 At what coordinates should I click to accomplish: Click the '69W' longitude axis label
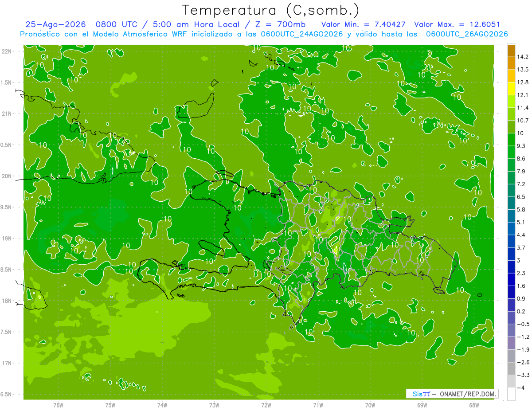[x=422, y=406]
